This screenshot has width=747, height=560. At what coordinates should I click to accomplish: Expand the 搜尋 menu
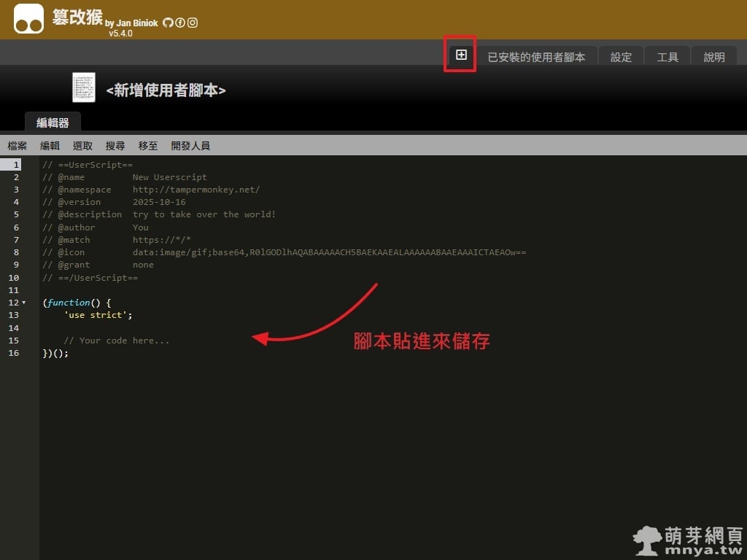tap(115, 146)
